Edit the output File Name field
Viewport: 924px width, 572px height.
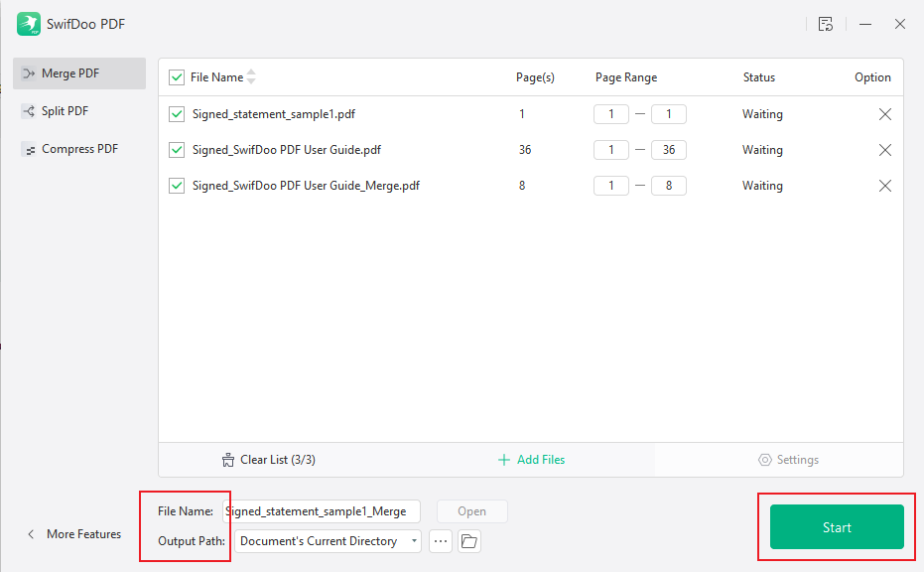click(320, 510)
